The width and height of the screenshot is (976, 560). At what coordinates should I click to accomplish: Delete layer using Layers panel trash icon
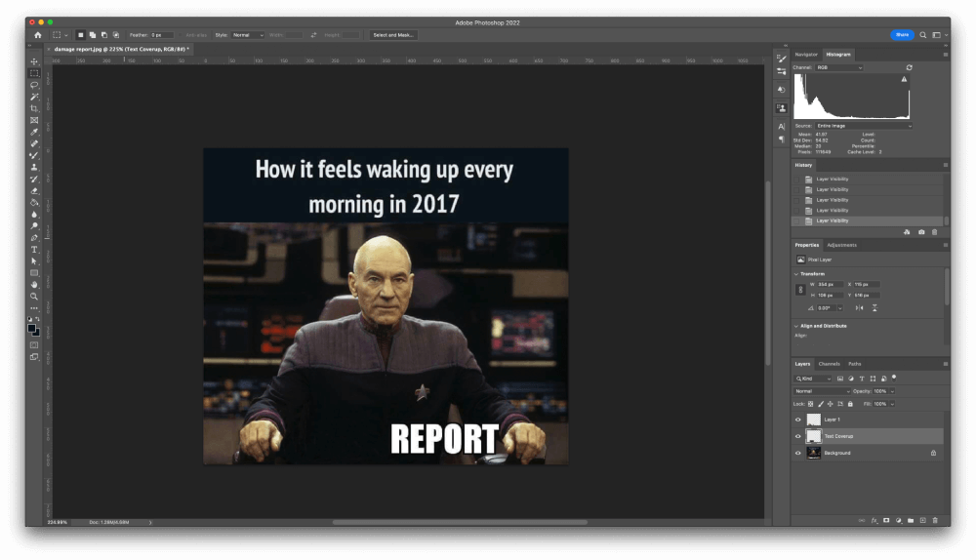pos(935,520)
